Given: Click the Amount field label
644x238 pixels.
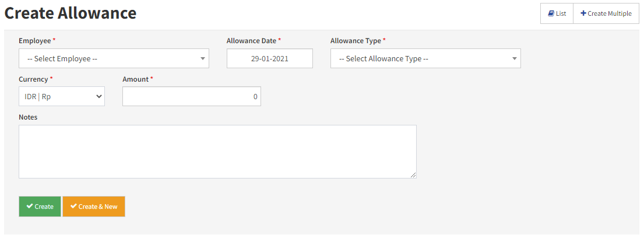Looking at the screenshot, I should (x=136, y=79).
